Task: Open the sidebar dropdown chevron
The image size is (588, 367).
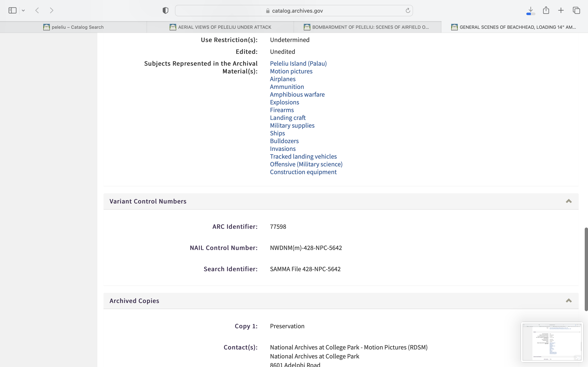Action: tap(23, 10)
